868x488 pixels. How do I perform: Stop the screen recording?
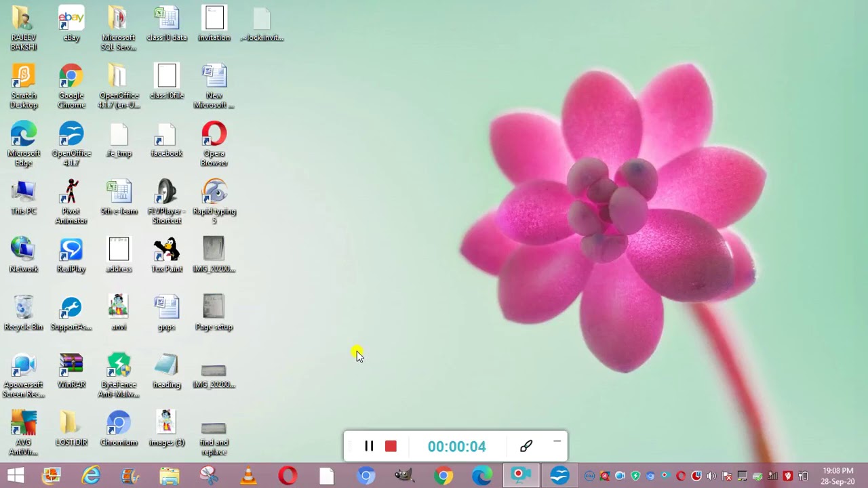(391, 446)
